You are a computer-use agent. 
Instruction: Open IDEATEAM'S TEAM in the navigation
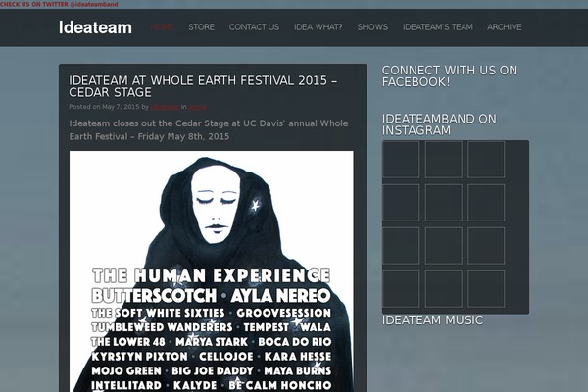point(438,27)
